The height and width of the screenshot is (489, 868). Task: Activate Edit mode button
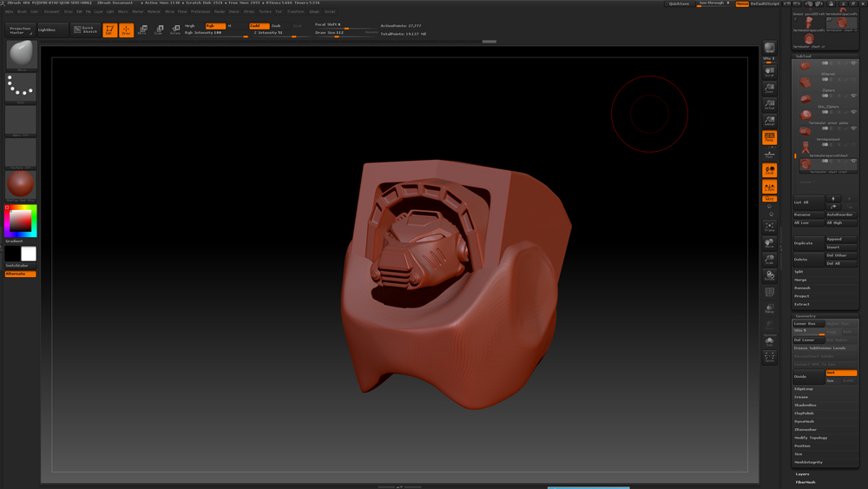(109, 30)
